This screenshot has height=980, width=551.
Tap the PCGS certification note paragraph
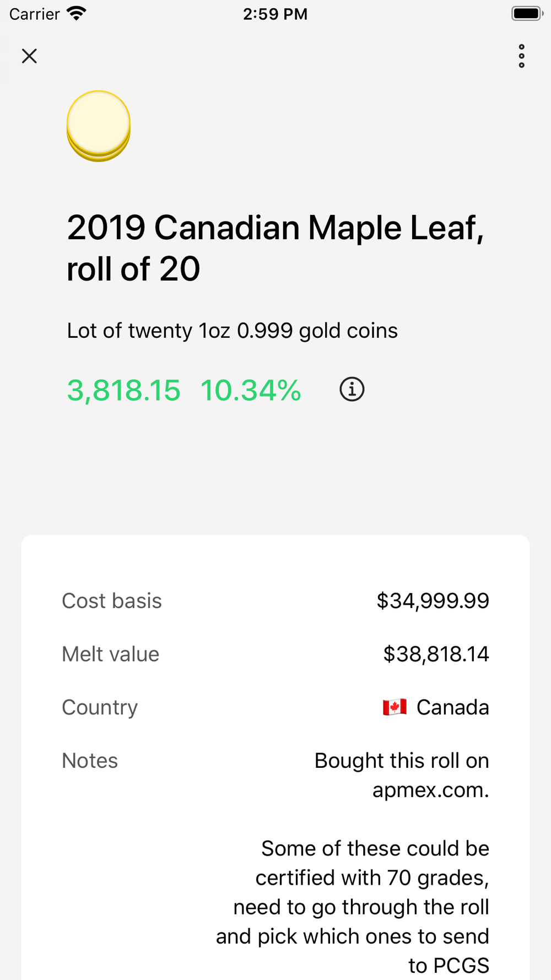click(353, 907)
